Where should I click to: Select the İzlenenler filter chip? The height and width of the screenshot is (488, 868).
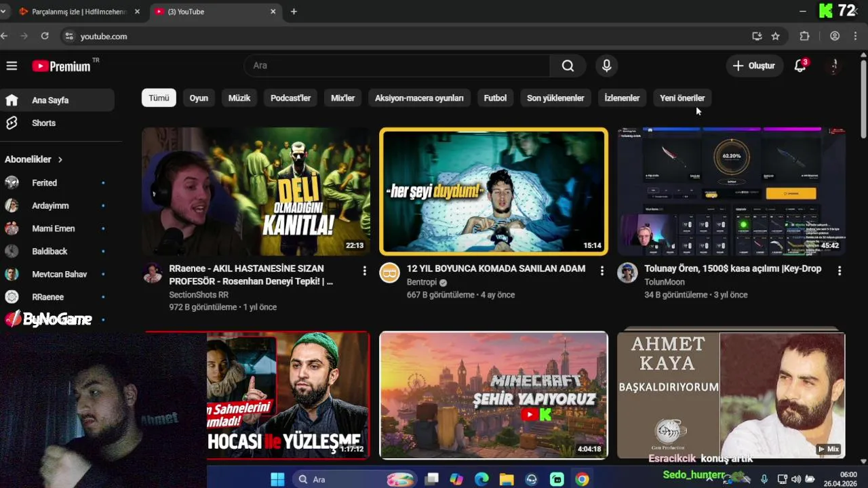[622, 98]
